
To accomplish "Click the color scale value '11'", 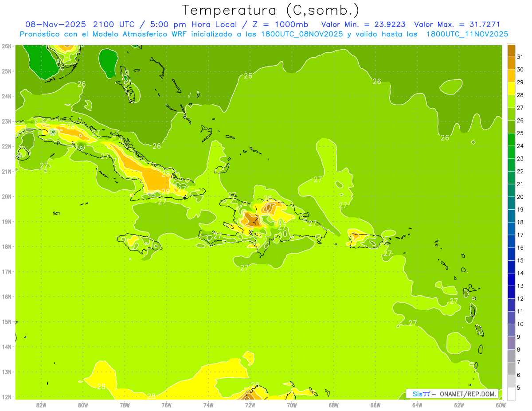I will click(x=520, y=311).
